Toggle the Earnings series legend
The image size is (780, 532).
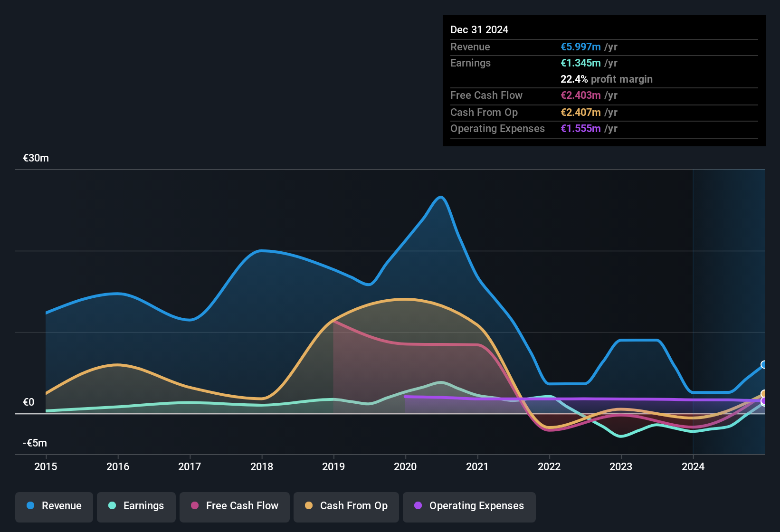point(136,506)
